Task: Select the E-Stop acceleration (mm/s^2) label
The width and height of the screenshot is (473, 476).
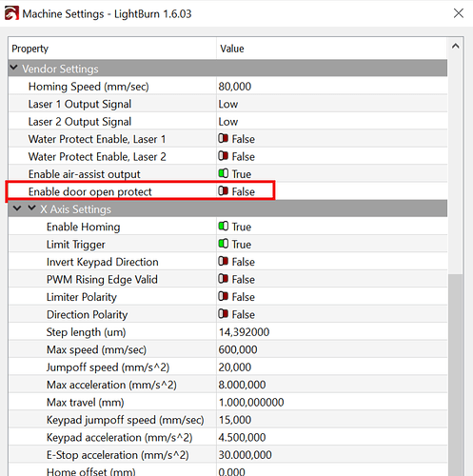Action: [x=117, y=455]
